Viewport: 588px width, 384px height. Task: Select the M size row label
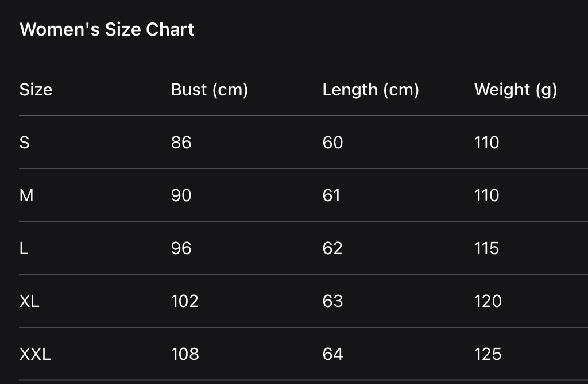(x=26, y=195)
